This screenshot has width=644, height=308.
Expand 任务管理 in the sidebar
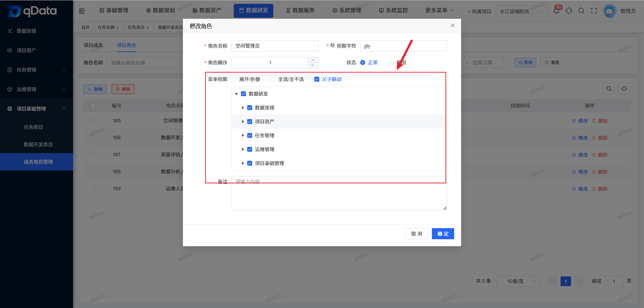pos(37,70)
